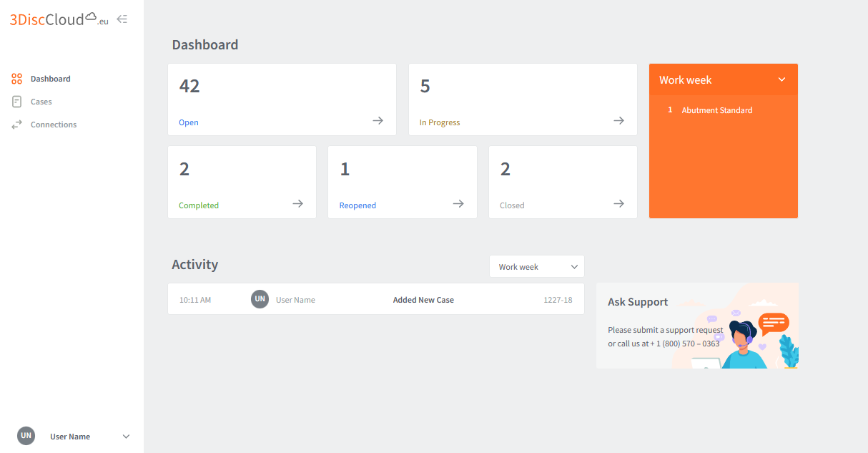The width and height of the screenshot is (868, 453).
Task: Click the Cases document icon in the sidebar
Action: (17, 102)
